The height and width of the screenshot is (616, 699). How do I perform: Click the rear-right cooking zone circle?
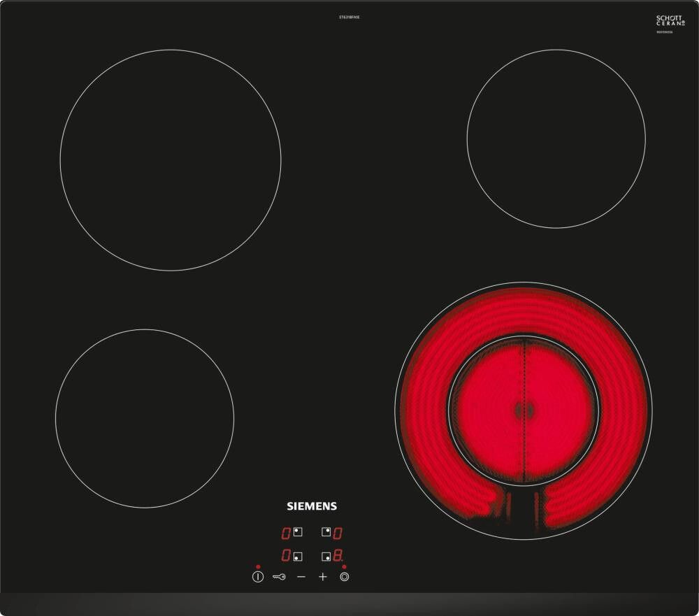[556, 138]
